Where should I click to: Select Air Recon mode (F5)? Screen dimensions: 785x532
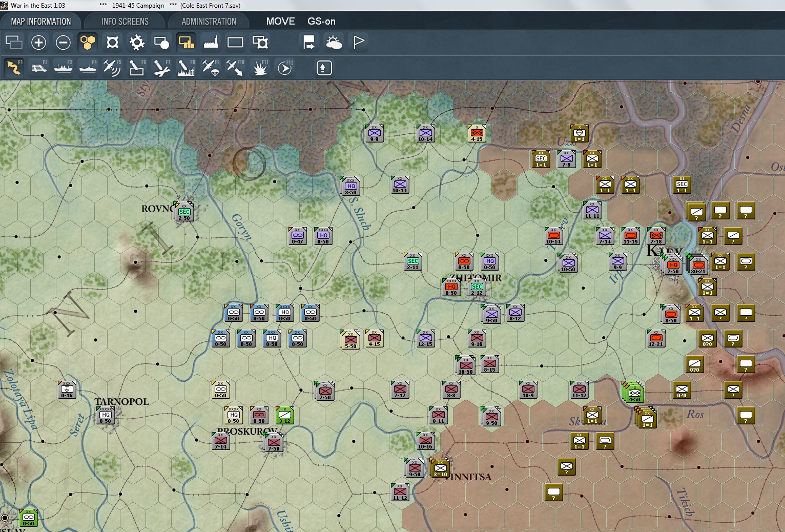click(x=112, y=68)
